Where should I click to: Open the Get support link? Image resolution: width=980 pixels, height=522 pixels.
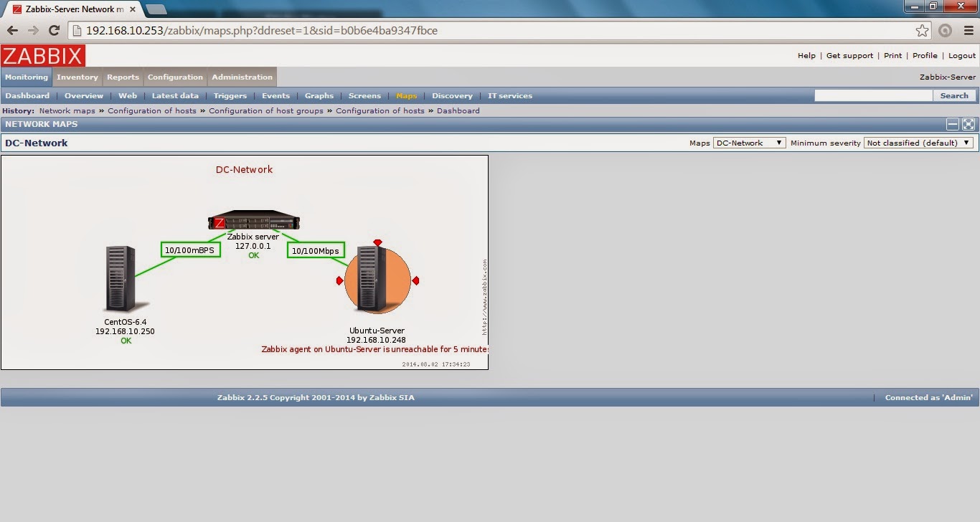pyautogui.click(x=849, y=56)
